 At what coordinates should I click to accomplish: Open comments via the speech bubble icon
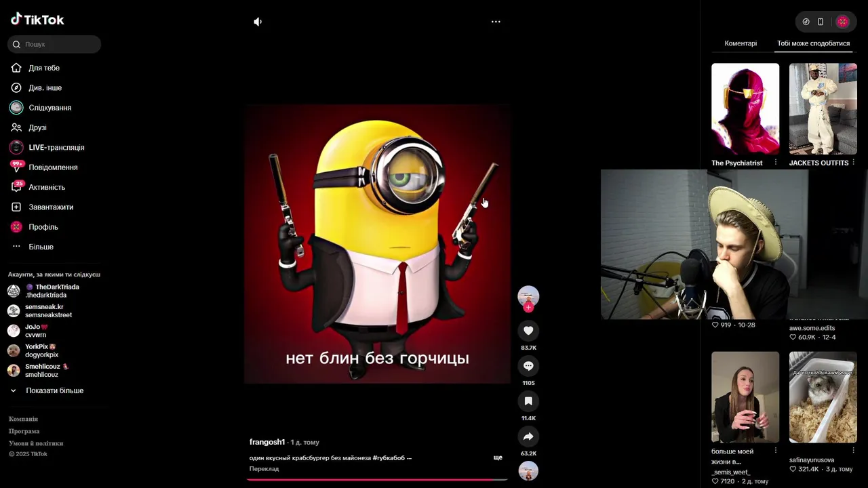pos(528,365)
